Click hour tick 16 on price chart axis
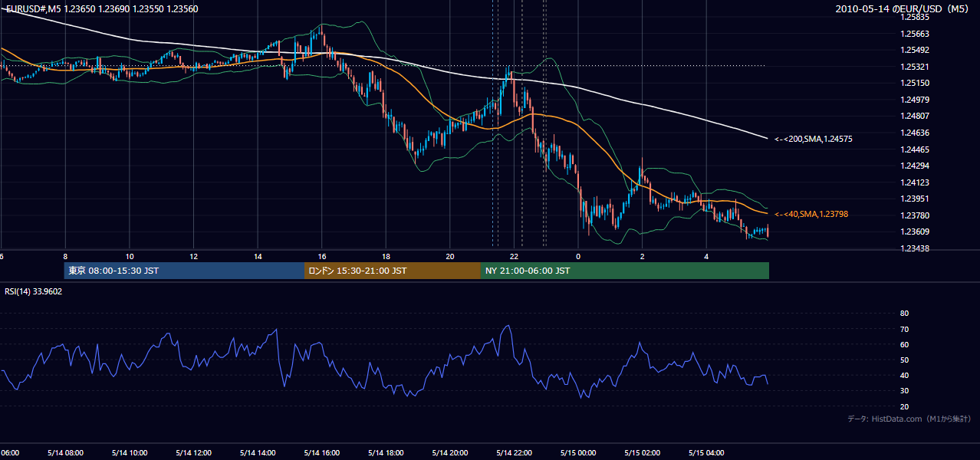 pyautogui.click(x=322, y=256)
